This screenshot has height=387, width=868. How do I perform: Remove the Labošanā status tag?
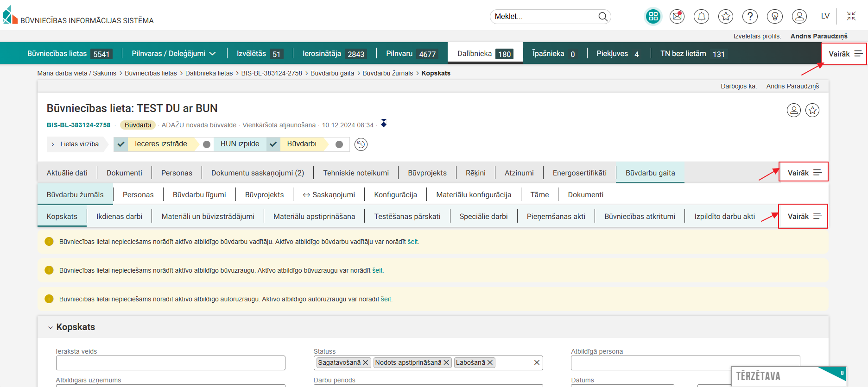point(490,362)
